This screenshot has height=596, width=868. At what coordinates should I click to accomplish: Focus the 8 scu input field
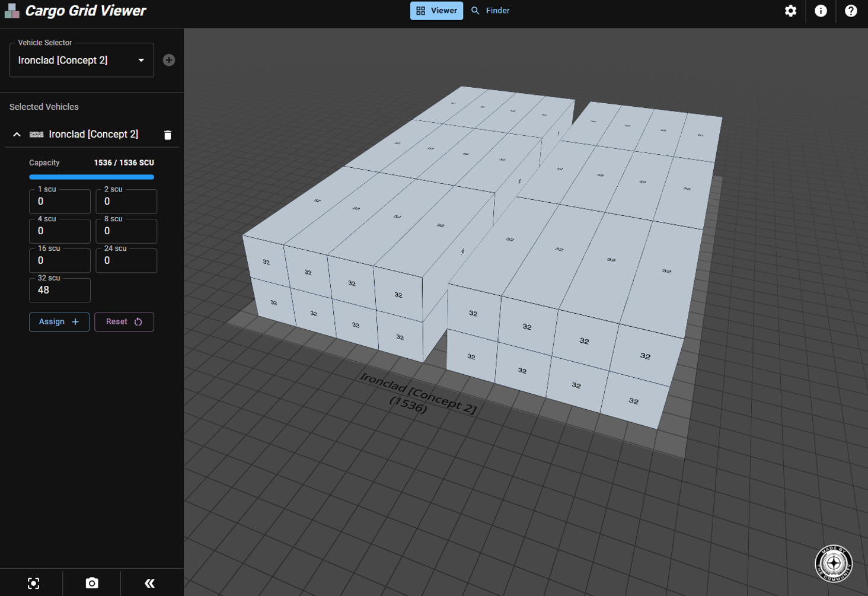(x=126, y=231)
